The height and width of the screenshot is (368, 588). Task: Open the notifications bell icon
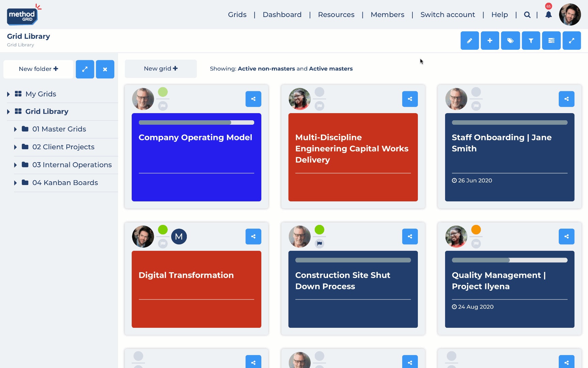point(549,15)
